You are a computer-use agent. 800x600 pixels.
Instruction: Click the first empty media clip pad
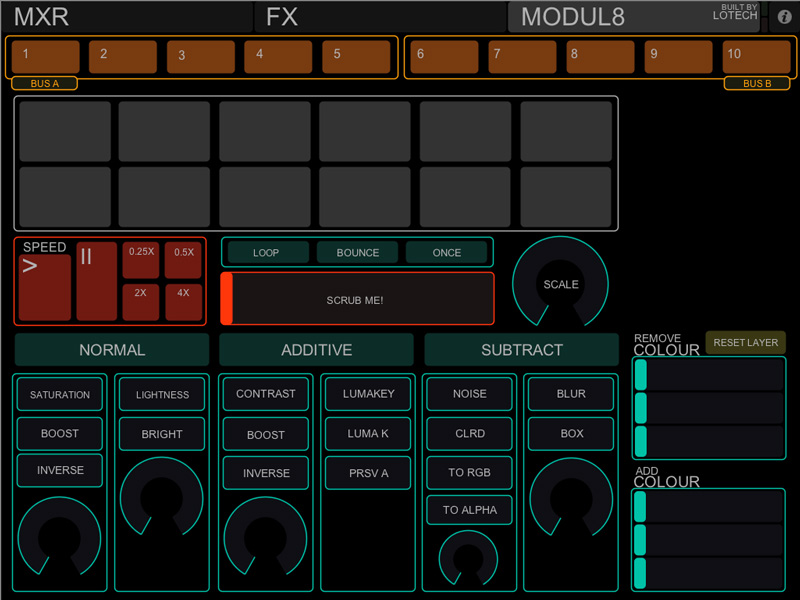pos(65,131)
